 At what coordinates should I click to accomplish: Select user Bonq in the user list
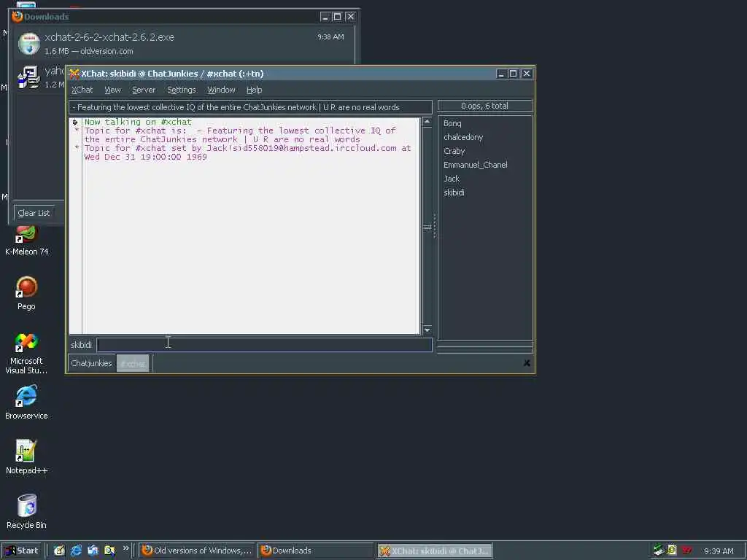click(x=452, y=123)
